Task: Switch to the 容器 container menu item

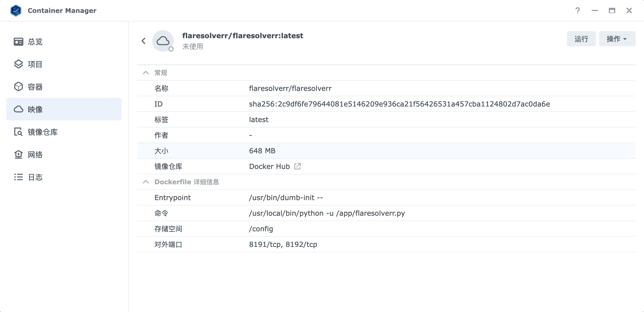Action: [x=35, y=87]
